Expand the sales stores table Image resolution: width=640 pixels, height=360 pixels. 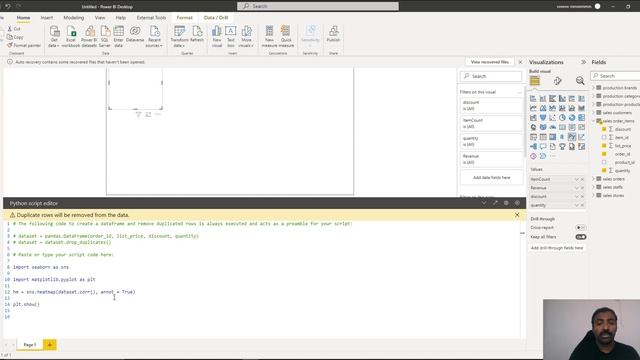(x=593, y=195)
